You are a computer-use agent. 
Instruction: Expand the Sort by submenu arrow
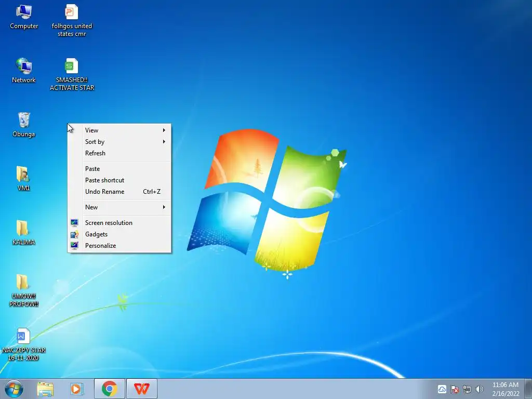[x=164, y=142]
